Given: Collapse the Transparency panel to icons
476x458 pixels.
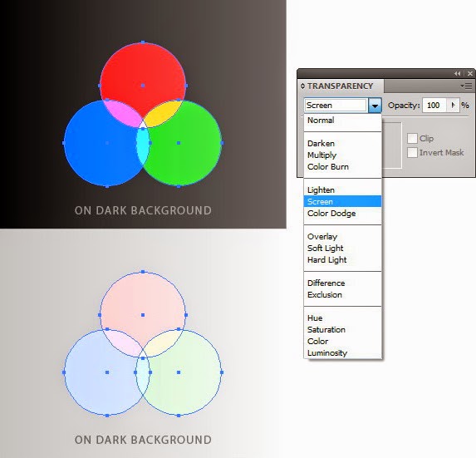Looking at the screenshot, I should pos(457,73).
